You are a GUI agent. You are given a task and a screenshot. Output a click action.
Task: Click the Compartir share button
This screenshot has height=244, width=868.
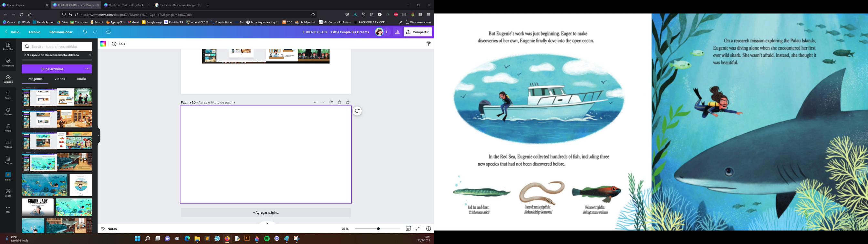(x=418, y=32)
